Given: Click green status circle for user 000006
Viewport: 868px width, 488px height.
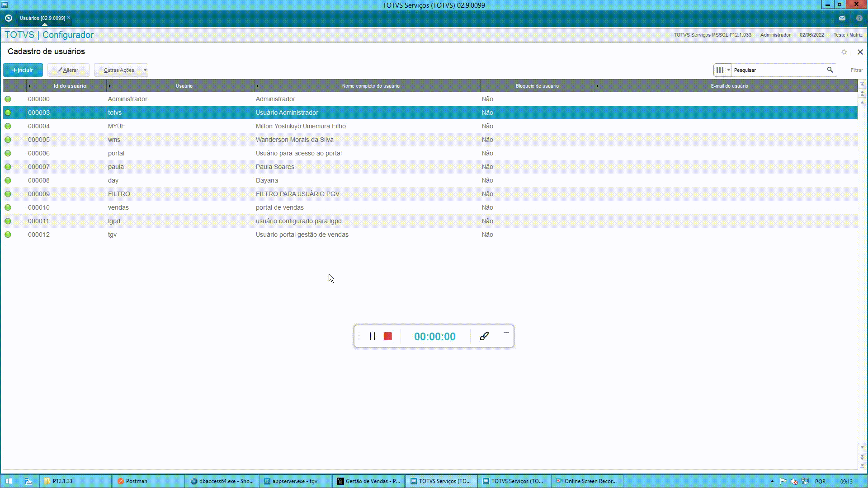Looking at the screenshot, I should [8, 153].
